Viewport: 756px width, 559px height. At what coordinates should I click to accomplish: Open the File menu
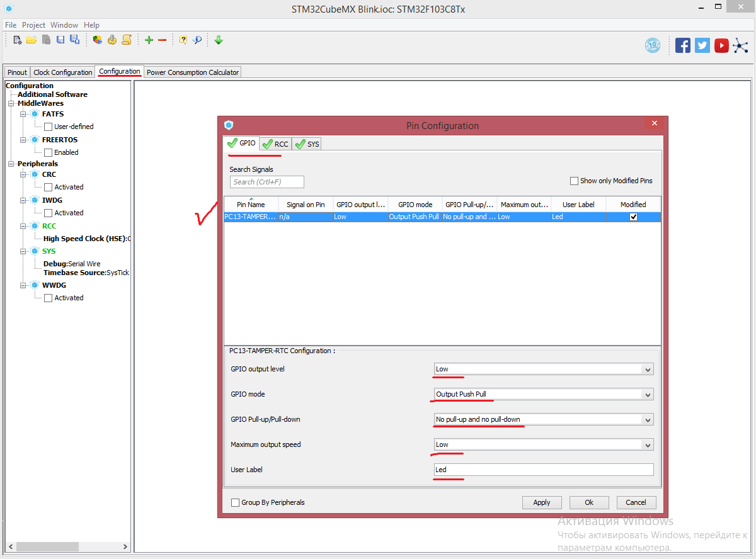click(x=11, y=25)
